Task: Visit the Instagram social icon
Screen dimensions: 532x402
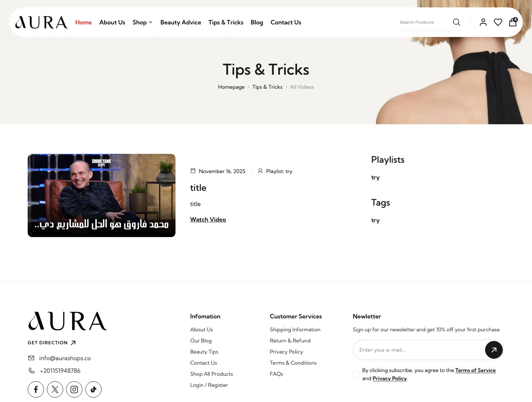Action: [x=74, y=389]
